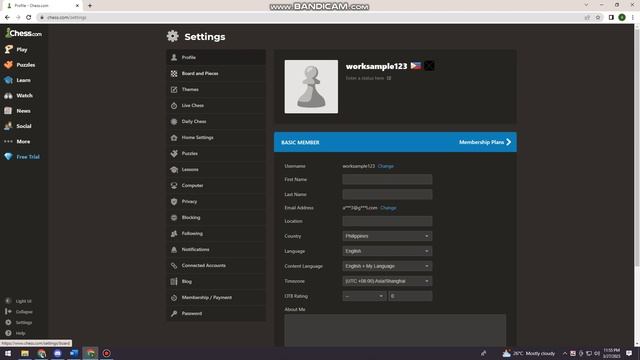Click the profile avatar pawn image
The width and height of the screenshot is (640, 360).
(x=311, y=87)
